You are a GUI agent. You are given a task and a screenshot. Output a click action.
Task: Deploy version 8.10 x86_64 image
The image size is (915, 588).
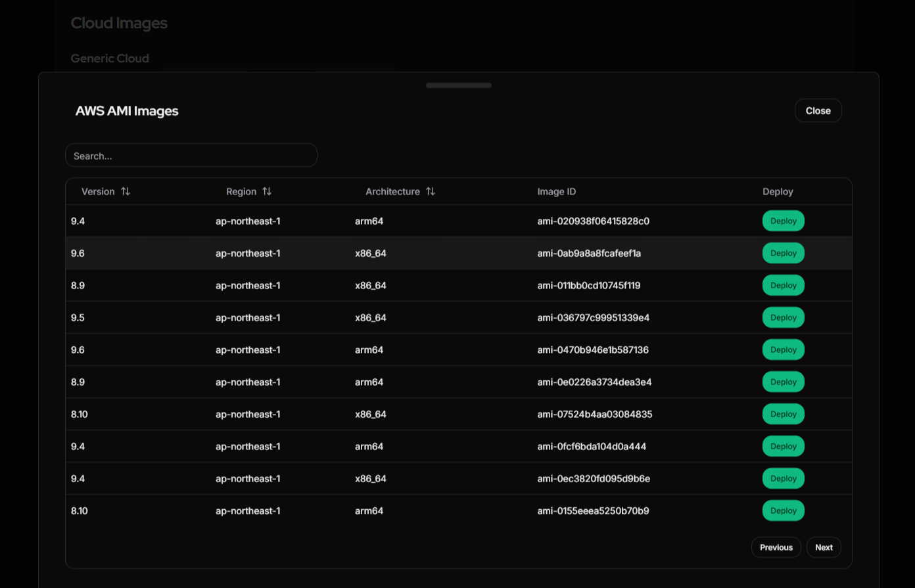[x=783, y=415]
